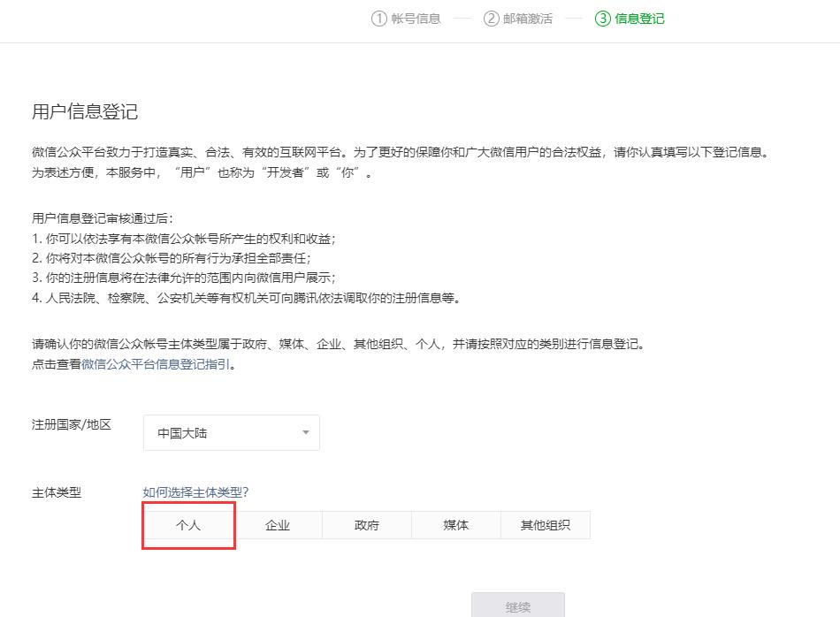Select 其他组织 as the subject type

545,525
